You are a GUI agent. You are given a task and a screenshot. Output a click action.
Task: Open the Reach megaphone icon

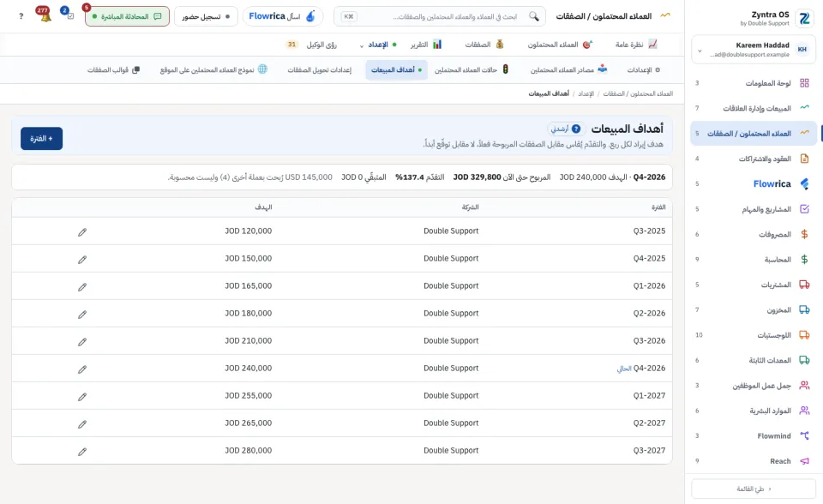pyautogui.click(x=804, y=461)
